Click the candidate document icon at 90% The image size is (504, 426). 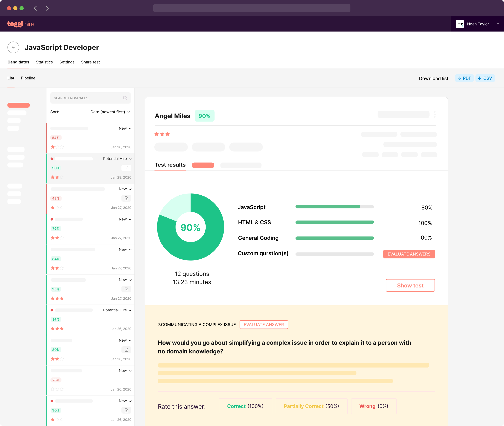[x=127, y=167]
